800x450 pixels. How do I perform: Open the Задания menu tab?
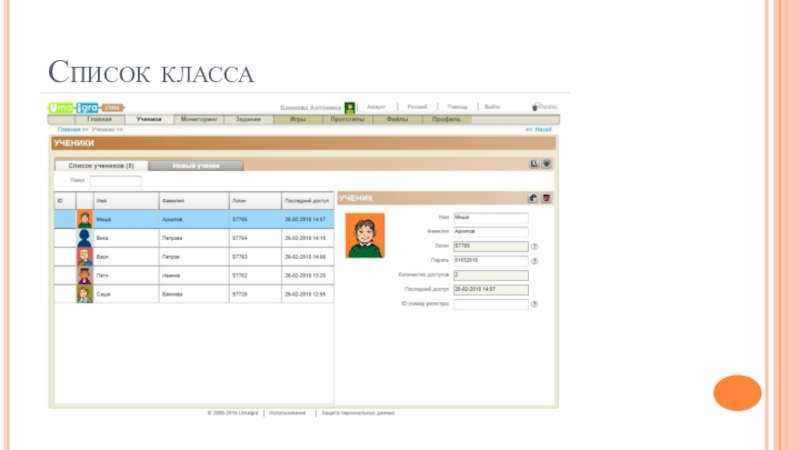click(x=248, y=119)
